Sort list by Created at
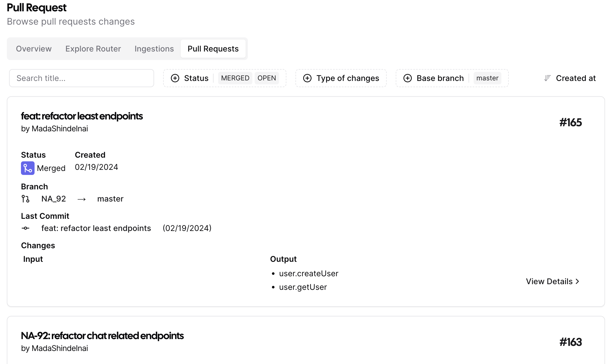613x364 pixels. click(x=575, y=78)
